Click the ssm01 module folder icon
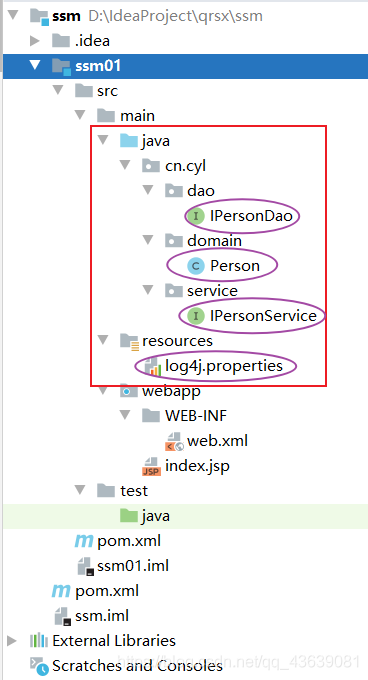Screen dimensions: 368x680 click(61, 66)
